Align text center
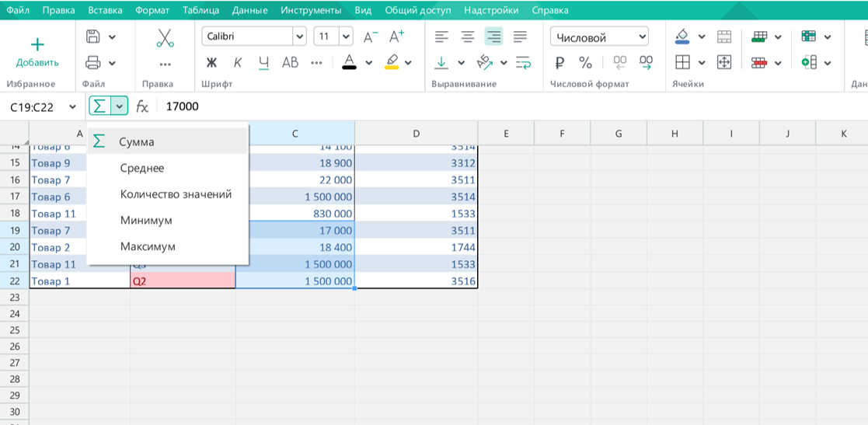Screen dimensions: 868x425 pyautogui.click(x=469, y=37)
